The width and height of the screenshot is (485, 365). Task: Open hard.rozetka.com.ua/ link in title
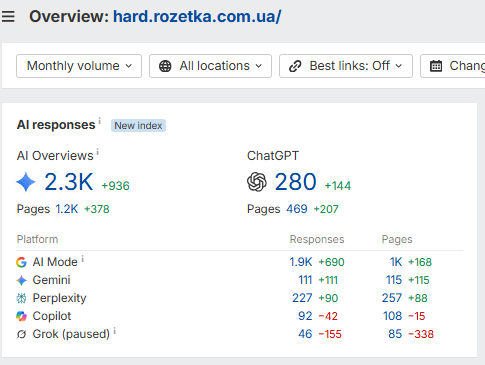pyautogui.click(x=197, y=16)
